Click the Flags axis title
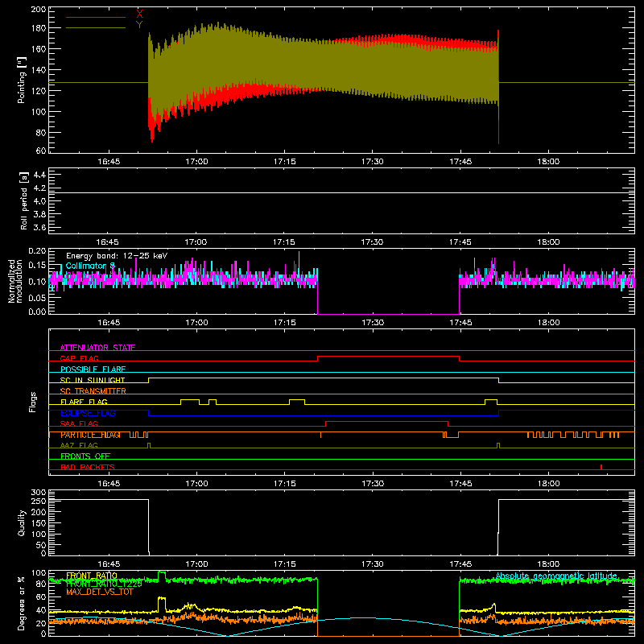Screen dimensions: 644x644 [32, 402]
